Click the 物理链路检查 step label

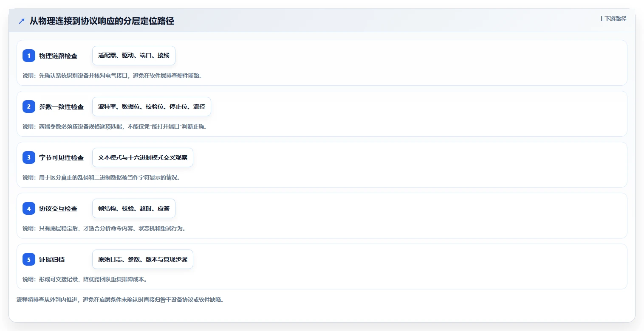[x=58, y=56]
